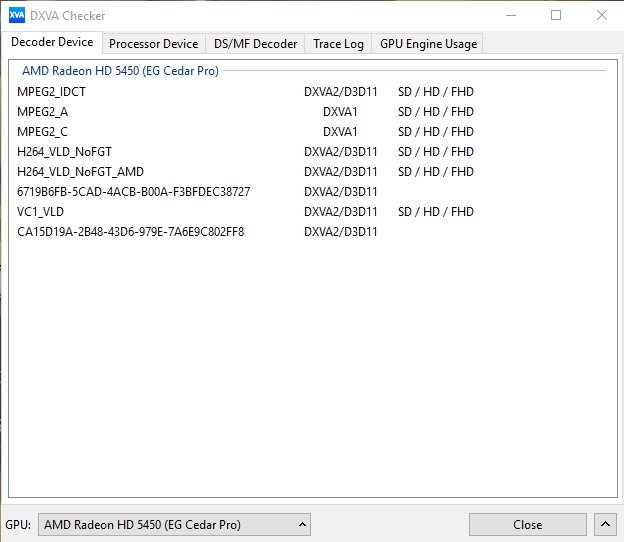The height and width of the screenshot is (542, 624).
Task: Open the DS/MF Decoder tab
Action: click(255, 44)
